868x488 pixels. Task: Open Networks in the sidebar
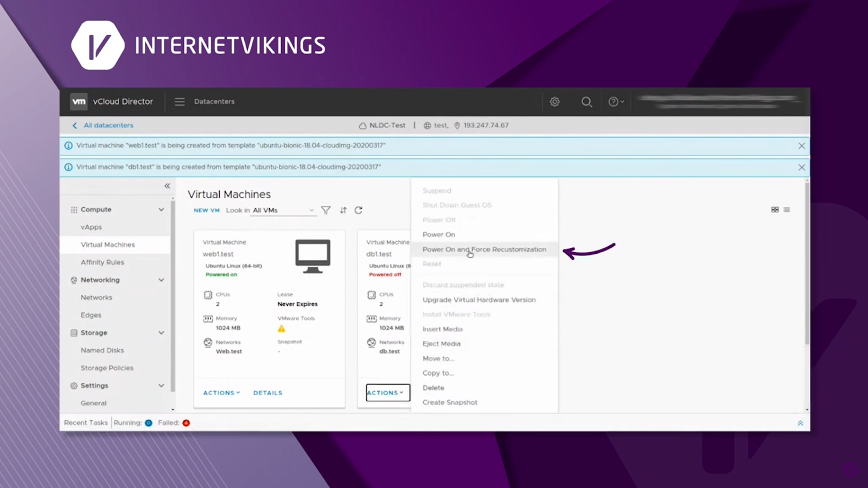pyautogui.click(x=97, y=298)
